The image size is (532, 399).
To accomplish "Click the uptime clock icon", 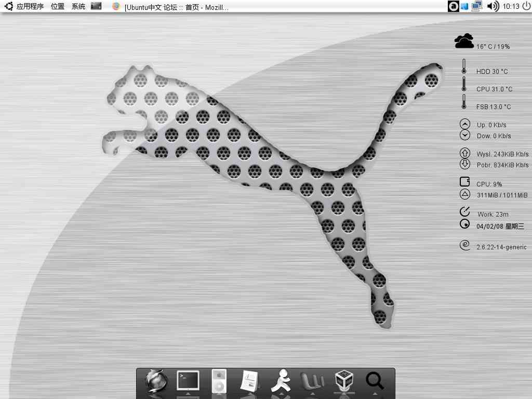I will (x=465, y=211).
